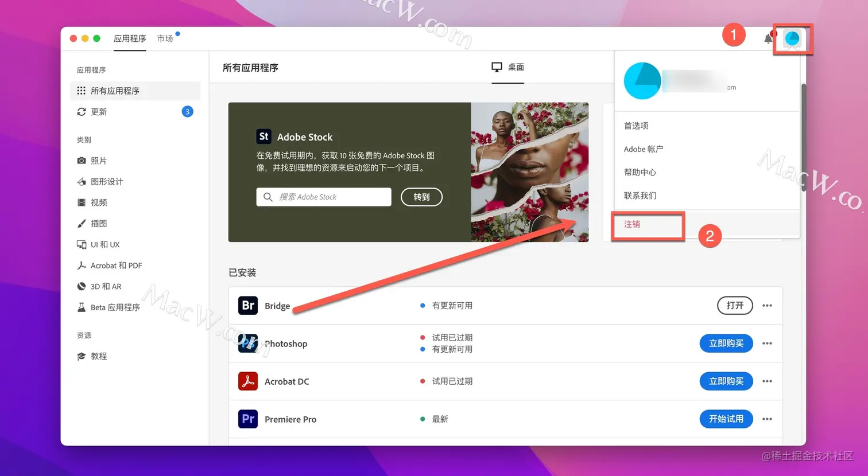Switch to the 市场 tab
The image size is (868, 476).
[165, 38]
